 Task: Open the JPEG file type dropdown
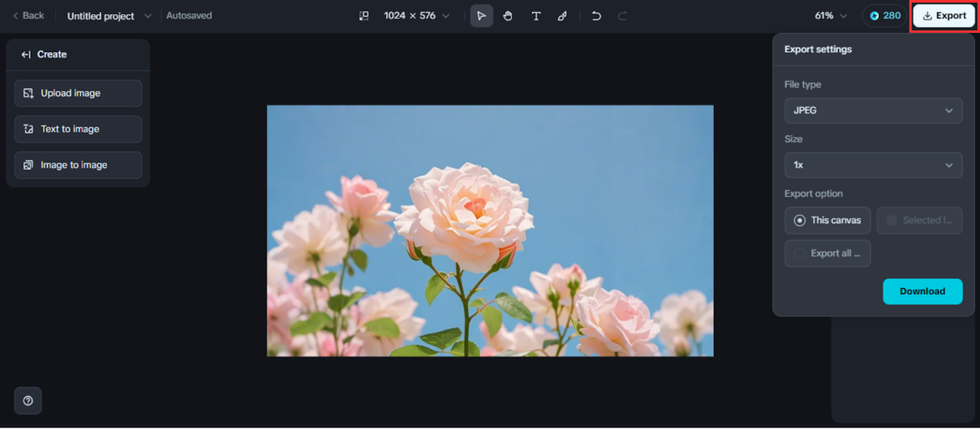(874, 110)
